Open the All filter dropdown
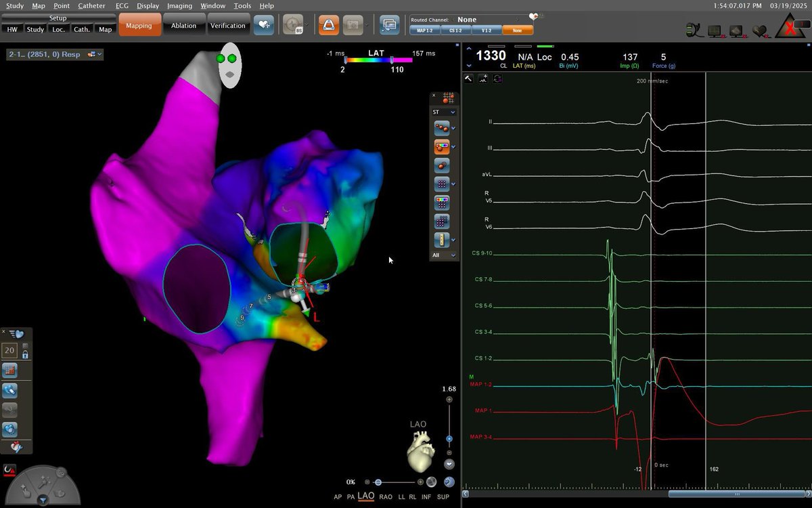The image size is (812, 508). tap(444, 255)
